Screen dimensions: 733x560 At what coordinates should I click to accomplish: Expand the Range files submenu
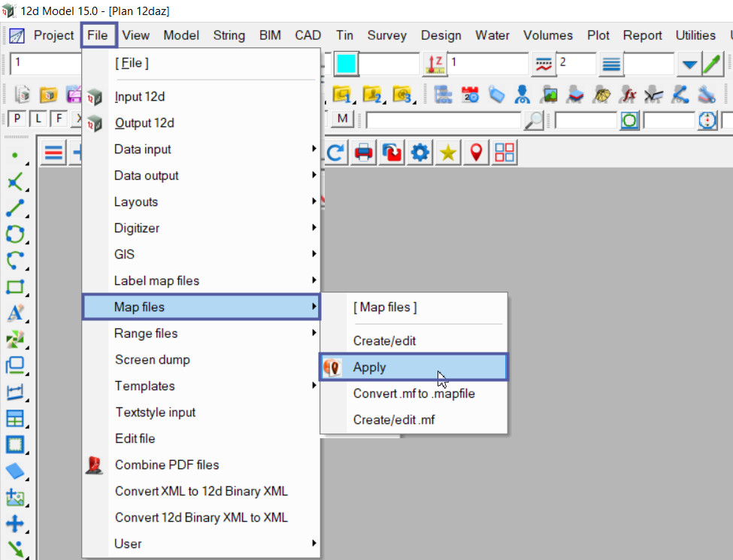[201, 333]
